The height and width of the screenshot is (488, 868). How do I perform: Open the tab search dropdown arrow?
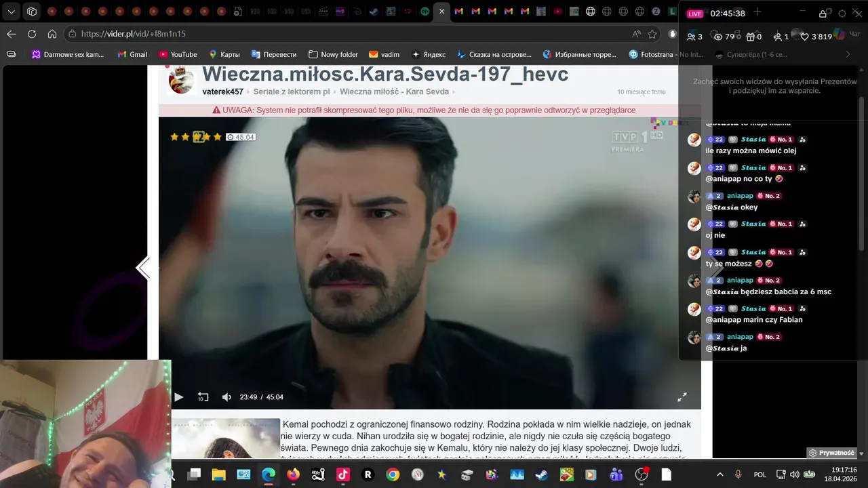coord(12,12)
